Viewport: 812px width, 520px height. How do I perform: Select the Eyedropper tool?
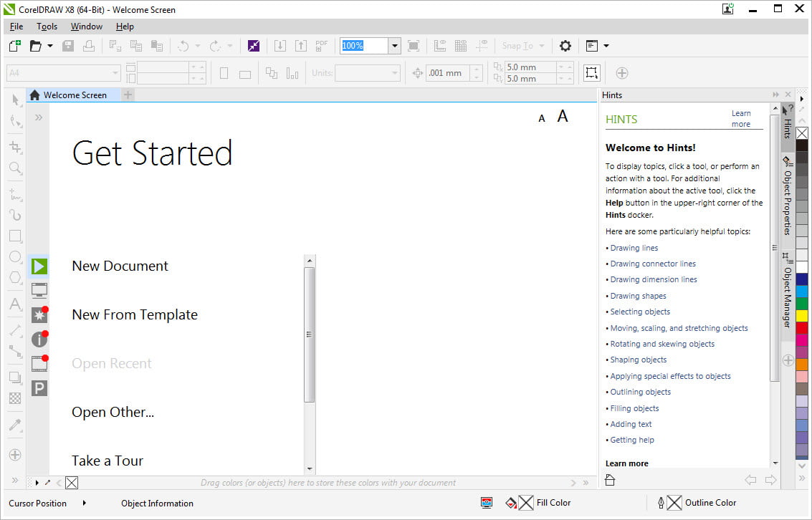coord(16,425)
